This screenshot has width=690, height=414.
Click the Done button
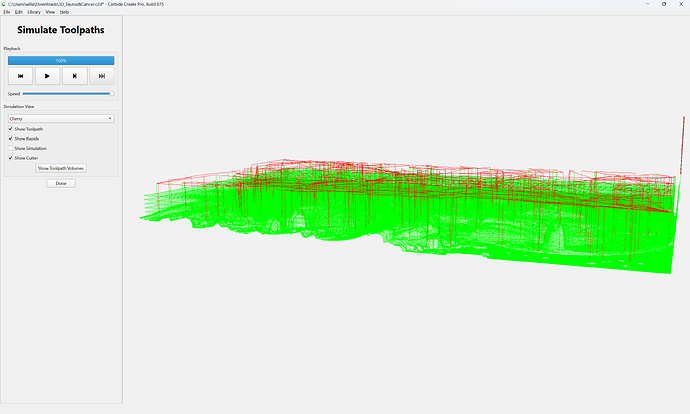pos(61,183)
